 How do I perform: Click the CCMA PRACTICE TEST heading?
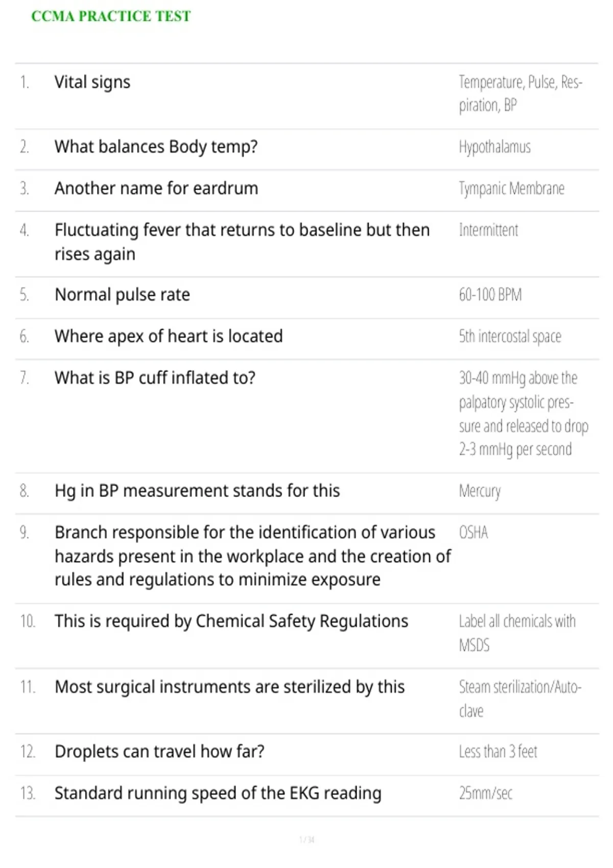click(111, 16)
